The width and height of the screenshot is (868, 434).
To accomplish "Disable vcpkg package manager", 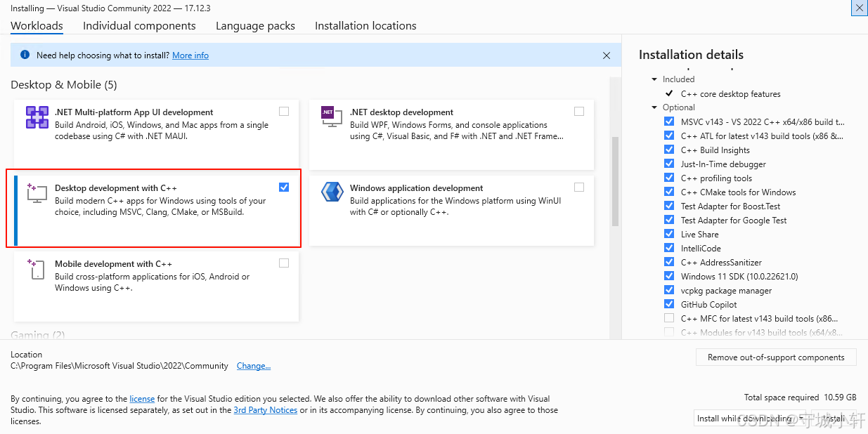I will point(669,290).
